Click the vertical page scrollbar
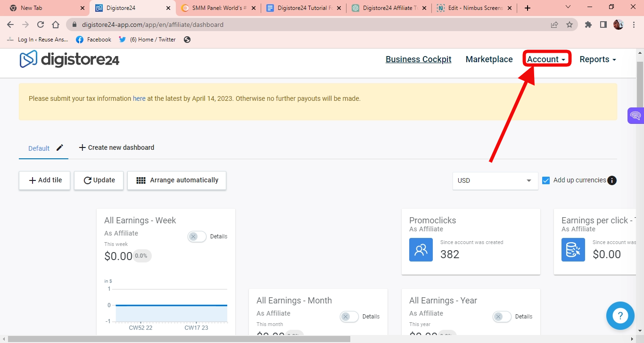644x343 pixels. (x=640, y=85)
